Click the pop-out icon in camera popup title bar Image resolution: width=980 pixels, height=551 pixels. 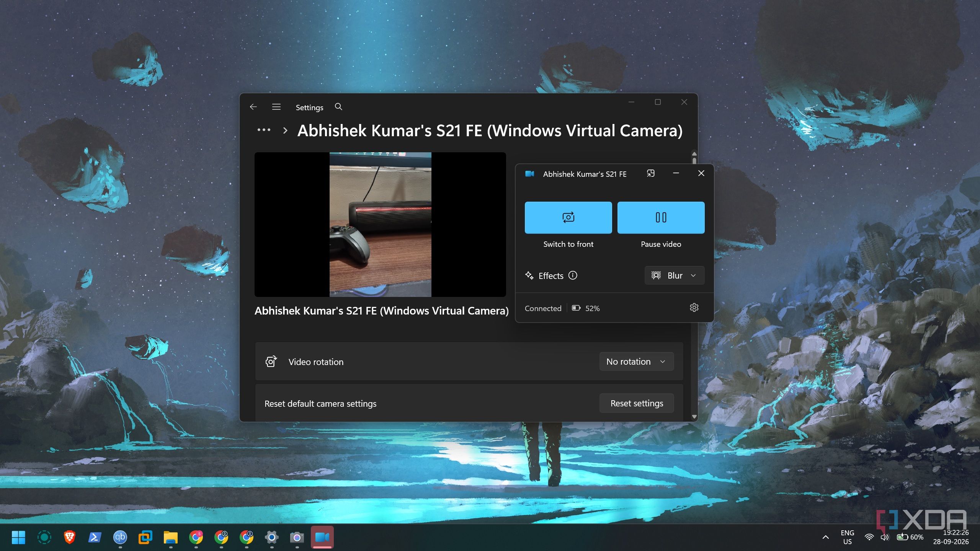point(650,173)
